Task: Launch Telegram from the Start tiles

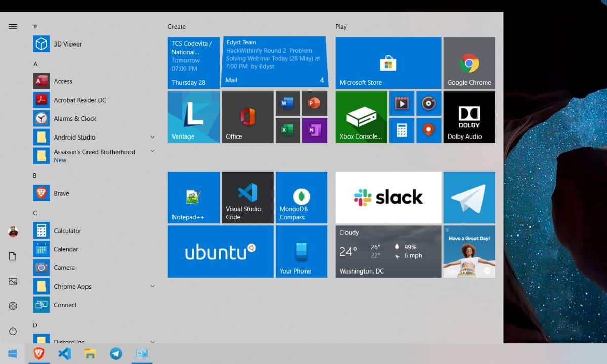Action: [x=469, y=197]
